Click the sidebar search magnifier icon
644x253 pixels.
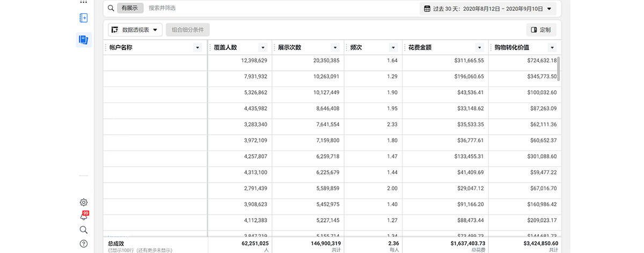(84, 230)
